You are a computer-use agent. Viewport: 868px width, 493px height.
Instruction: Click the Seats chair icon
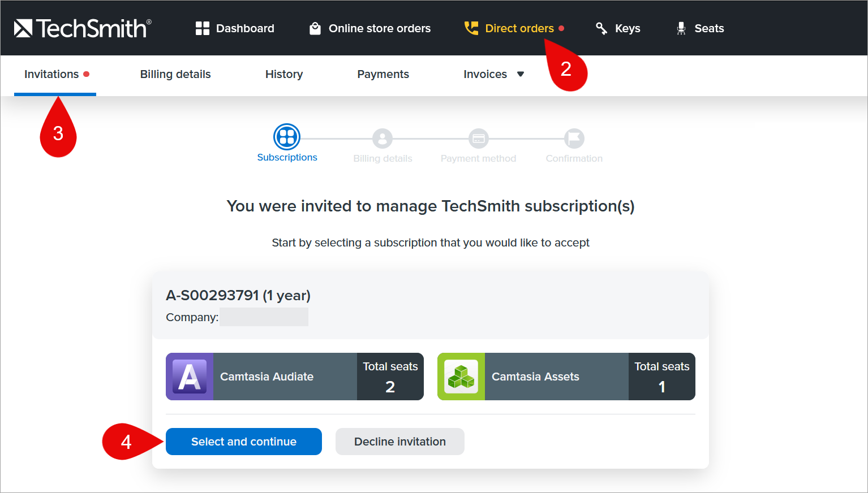click(681, 28)
